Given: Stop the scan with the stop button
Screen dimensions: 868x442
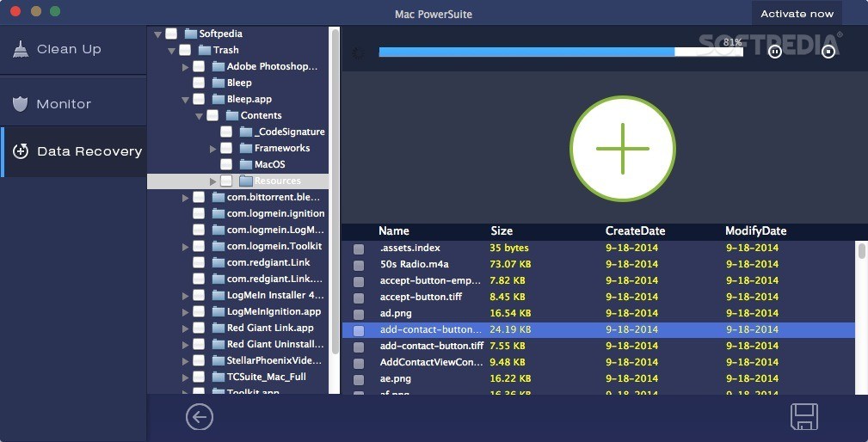Looking at the screenshot, I should 828,52.
